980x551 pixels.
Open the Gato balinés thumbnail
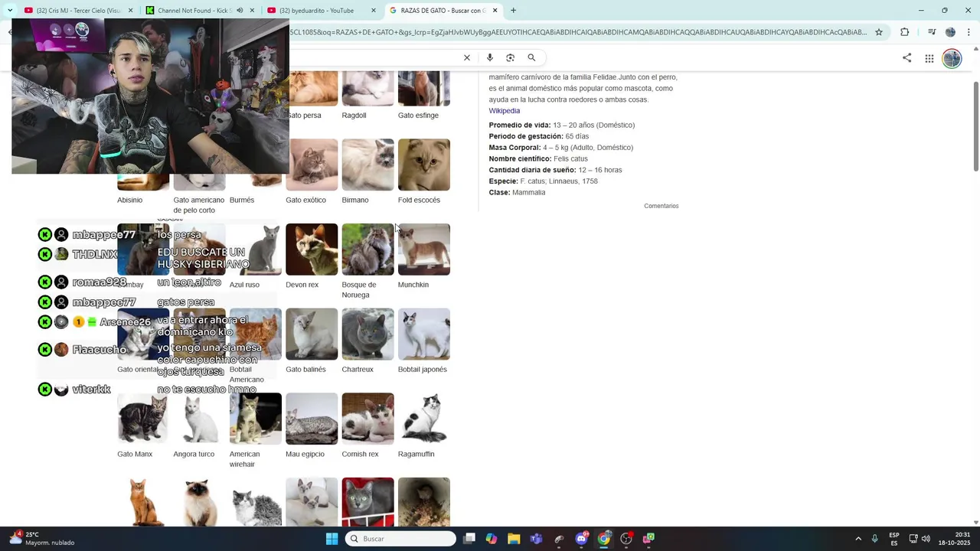click(x=312, y=334)
